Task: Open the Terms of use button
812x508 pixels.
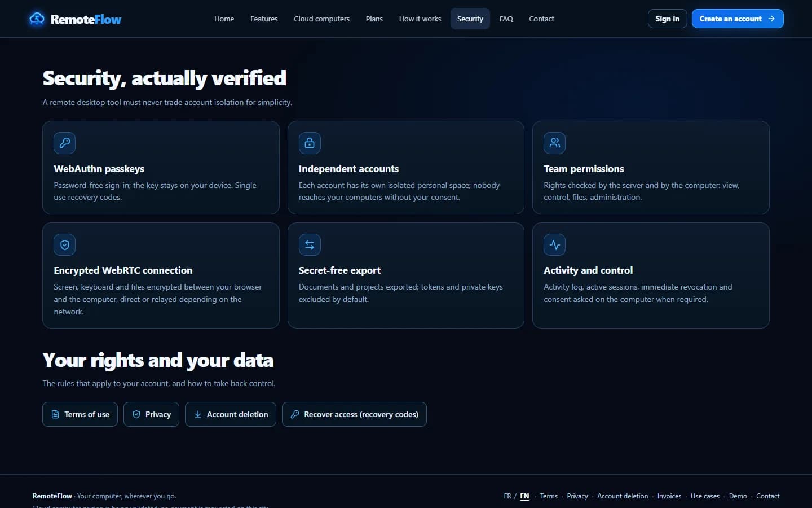Action: [x=80, y=414]
